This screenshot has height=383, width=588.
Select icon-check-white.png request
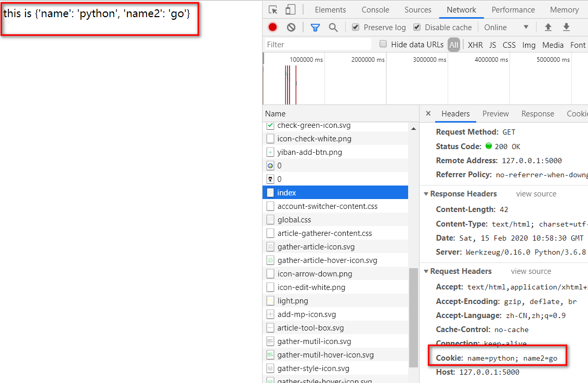335,139
